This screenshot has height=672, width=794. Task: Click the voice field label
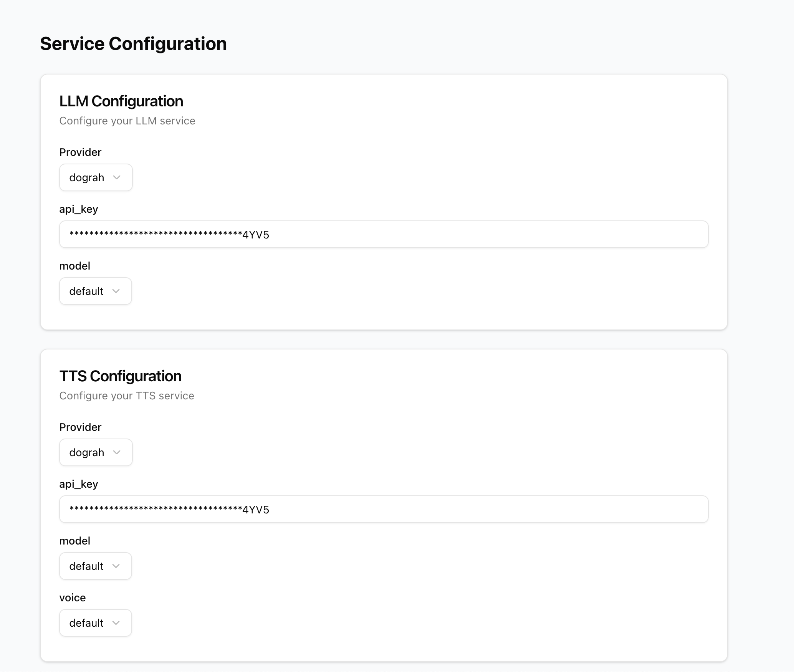click(x=72, y=598)
